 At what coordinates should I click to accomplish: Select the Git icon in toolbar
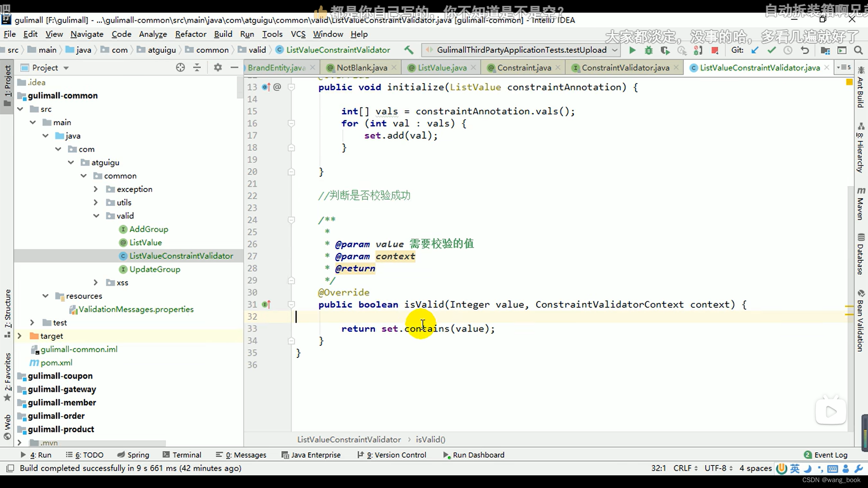tap(738, 50)
